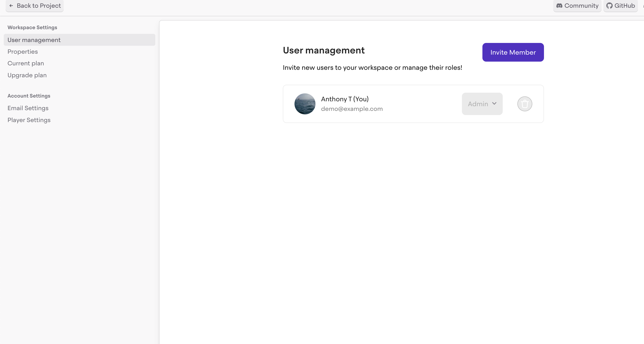Go Back to Project
644x344 pixels.
click(35, 6)
